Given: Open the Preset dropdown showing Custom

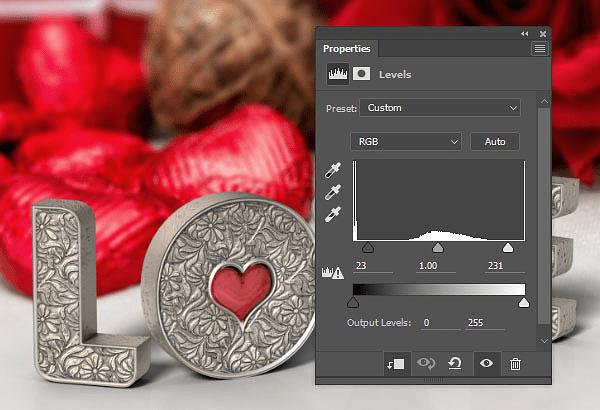Looking at the screenshot, I should point(440,108).
